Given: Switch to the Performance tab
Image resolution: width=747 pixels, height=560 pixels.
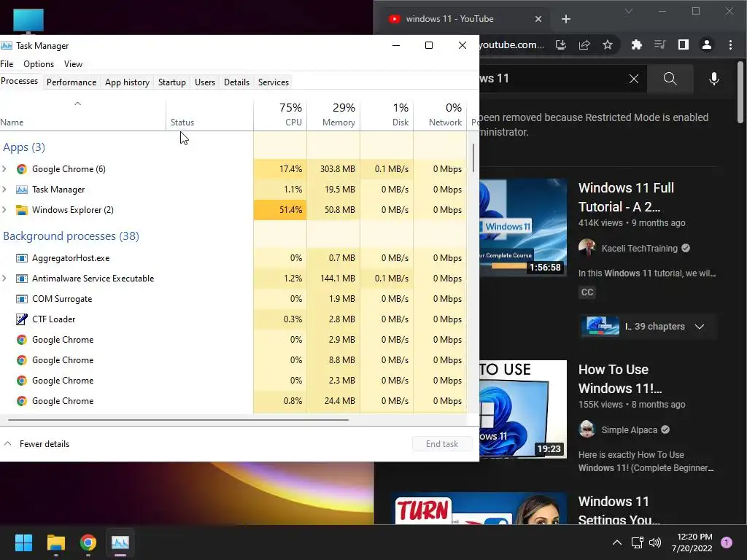Looking at the screenshot, I should tap(71, 82).
